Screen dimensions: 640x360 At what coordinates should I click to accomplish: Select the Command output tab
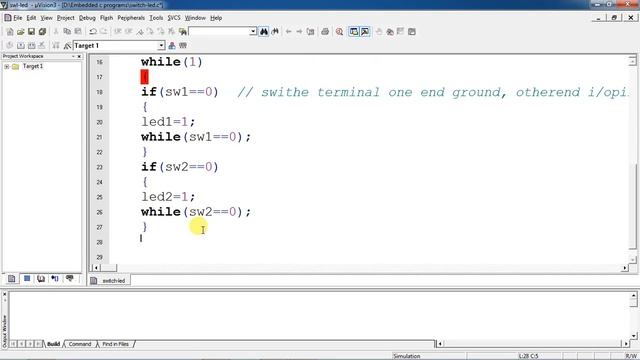pyautogui.click(x=80, y=344)
